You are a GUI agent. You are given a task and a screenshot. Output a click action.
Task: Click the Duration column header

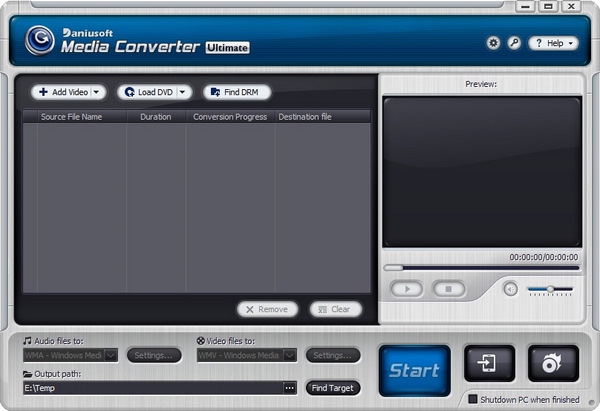[156, 117]
